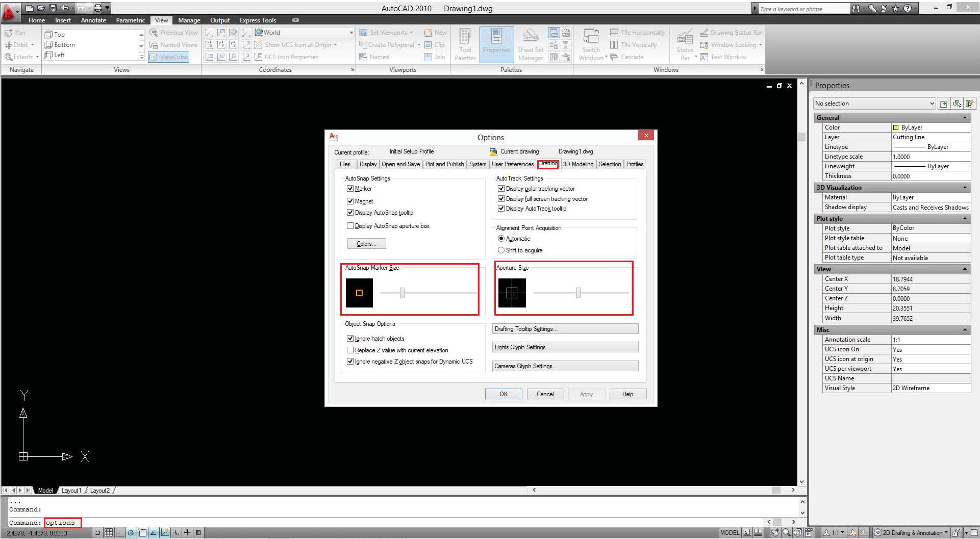This screenshot has width=980, height=539.
Task: Collapse the Plot style section
Action: (965, 219)
